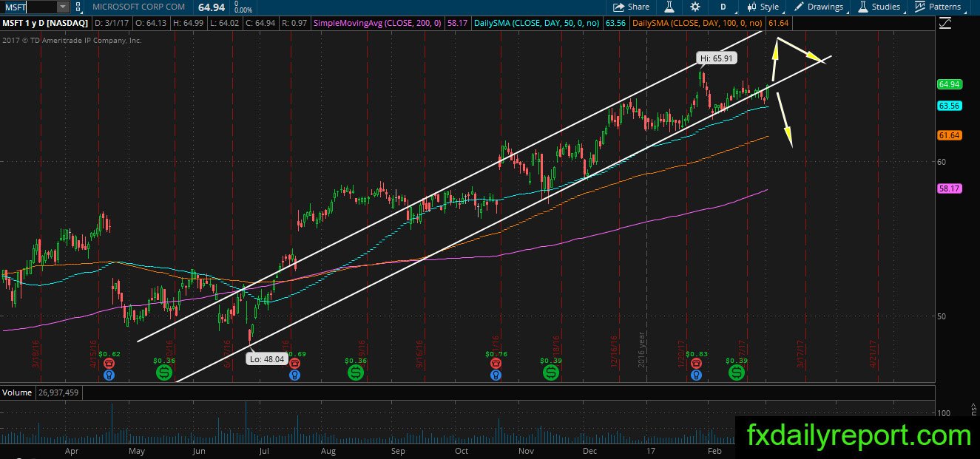Click the green dividend icon in November
Image resolution: width=980 pixels, height=459 pixels.
click(x=550, y=373)
